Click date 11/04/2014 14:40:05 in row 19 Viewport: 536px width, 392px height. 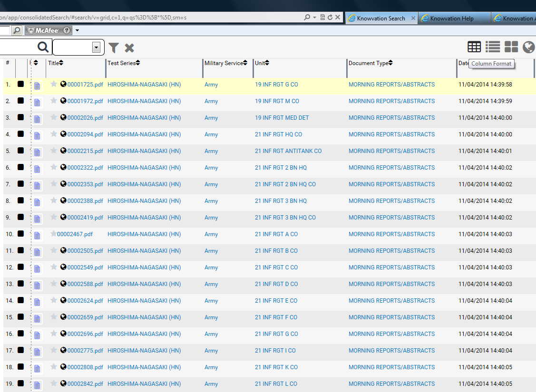485,384
